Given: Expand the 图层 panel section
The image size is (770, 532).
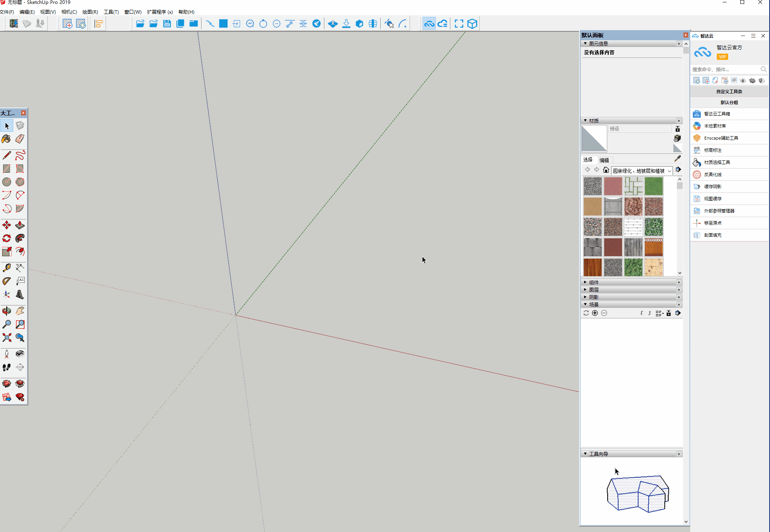Looking at the screenshot, I should point(594,289).
